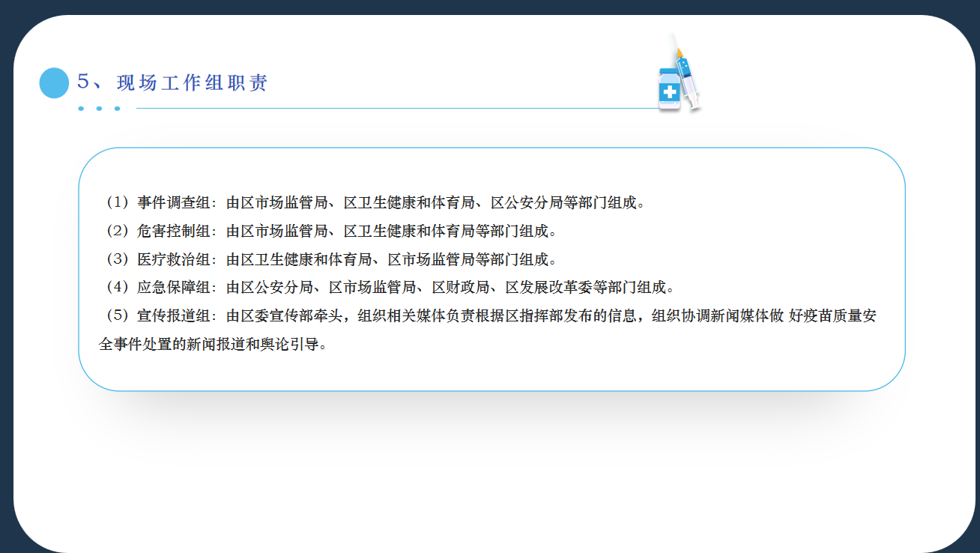
Task: Click the middle small dot under the title
Action: [99, 109]
